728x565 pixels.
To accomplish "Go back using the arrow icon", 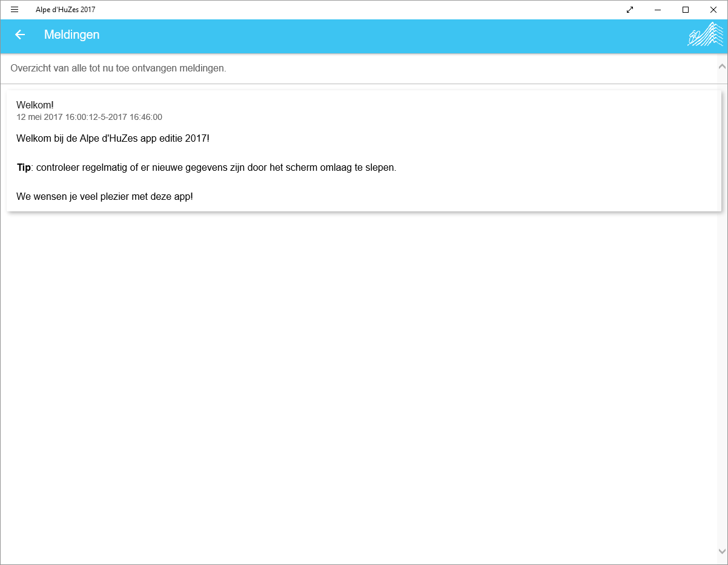I will 20,35.
